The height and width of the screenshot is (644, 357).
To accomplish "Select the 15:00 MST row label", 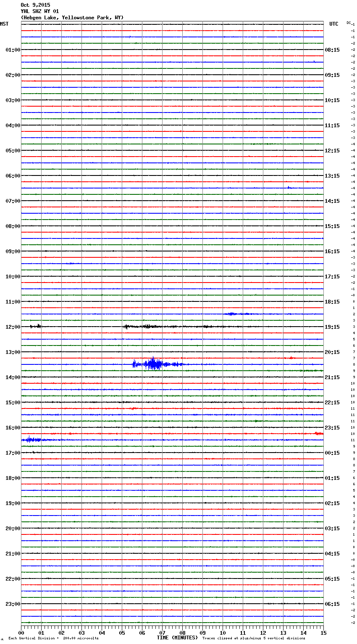I will [13, 403].
